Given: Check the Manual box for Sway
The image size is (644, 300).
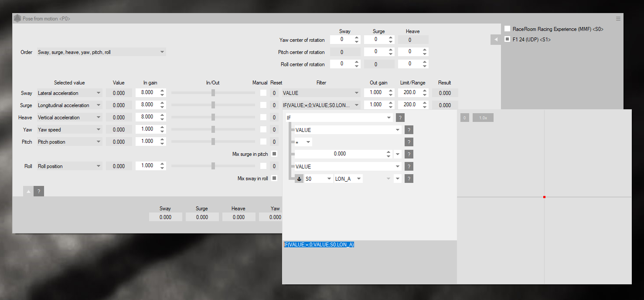Looking at the screenshot, I should click(263, 93).
